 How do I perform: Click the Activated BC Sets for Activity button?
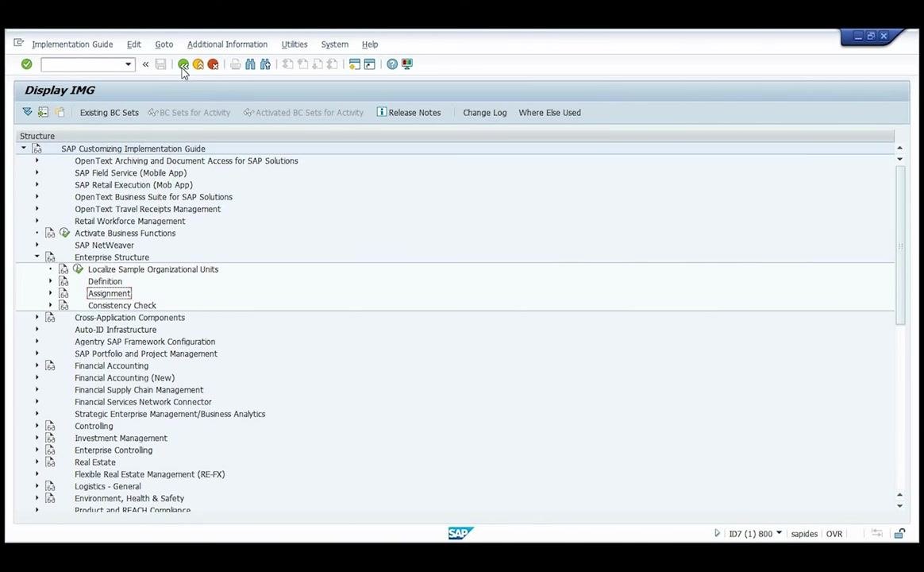tap(303, 113)
